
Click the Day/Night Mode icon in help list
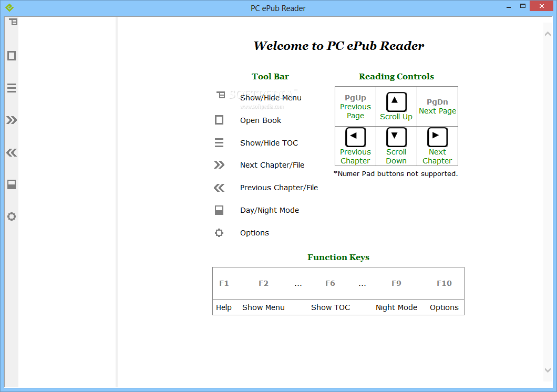click(x=219, y=210)
